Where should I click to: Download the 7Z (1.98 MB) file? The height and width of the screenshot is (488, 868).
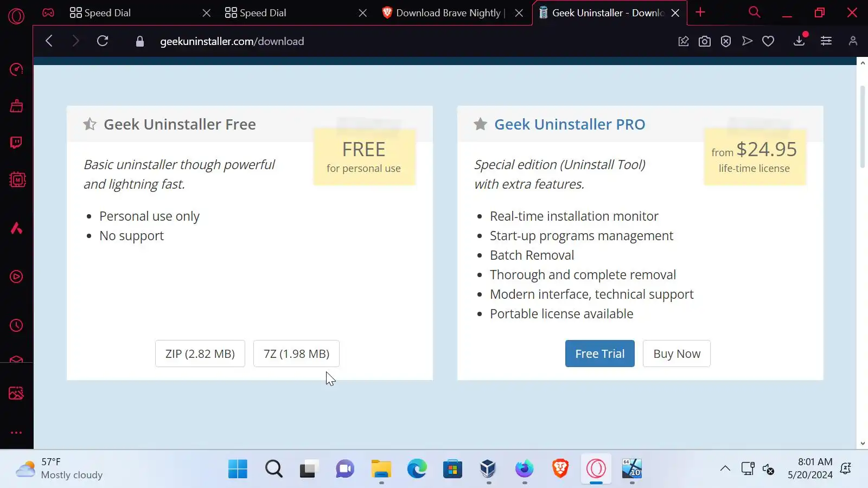point(296,354)
